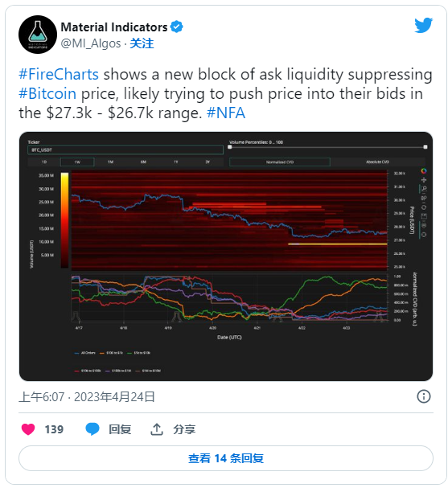Screen dimensions: 448x488
Task: Click the Volume Percentiles slider right handle
Action: coord(425,147)
